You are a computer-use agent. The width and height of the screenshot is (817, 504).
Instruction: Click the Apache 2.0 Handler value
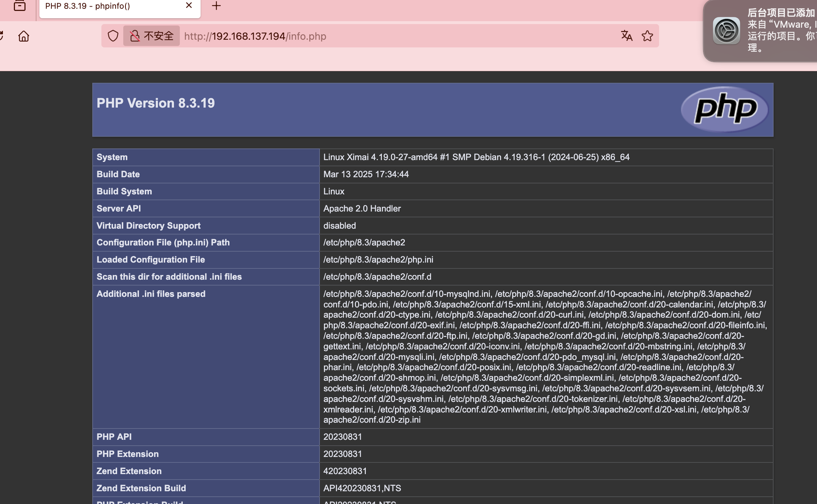(x=362, y=209)
